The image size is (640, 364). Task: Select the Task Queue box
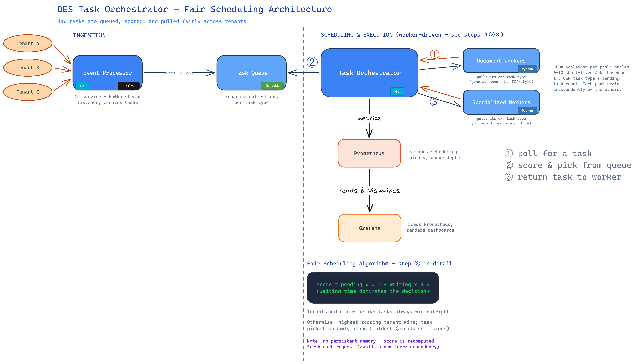coord(251,73)
